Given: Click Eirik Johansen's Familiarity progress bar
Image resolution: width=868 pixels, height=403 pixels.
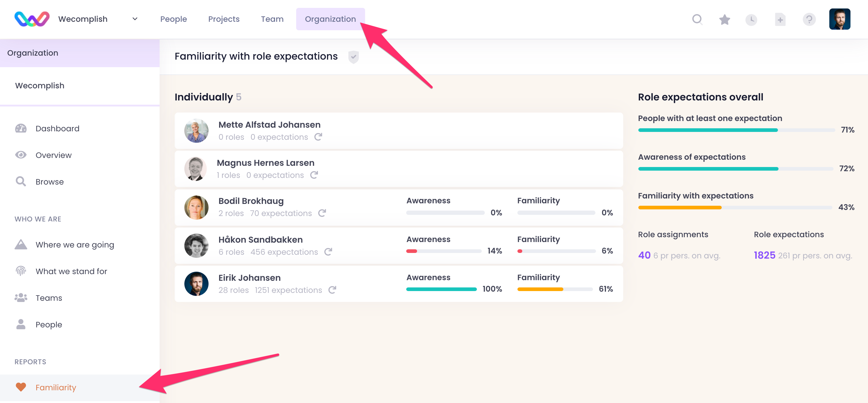Looking at the screenshot, I should click(x=555, y=289).
